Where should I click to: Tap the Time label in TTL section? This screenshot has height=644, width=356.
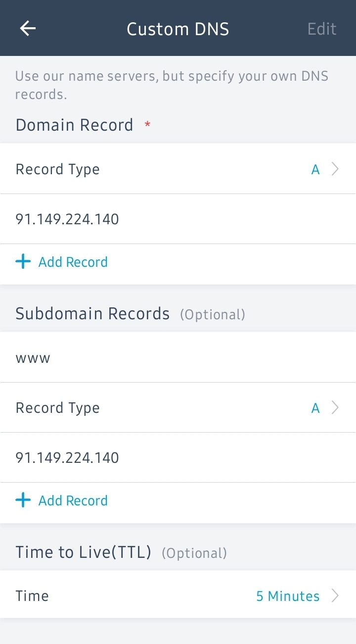pos(32,595)
